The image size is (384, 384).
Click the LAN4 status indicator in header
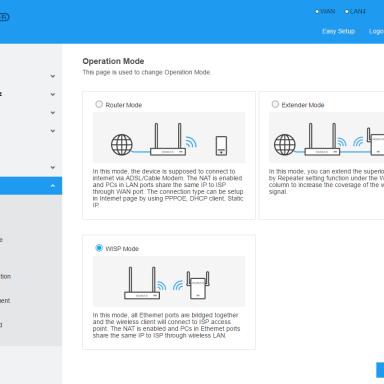(355, 12)
